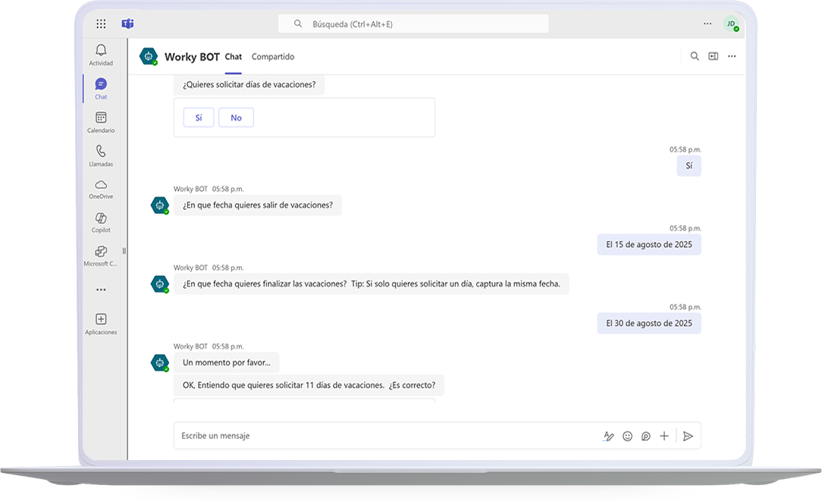
Task: Click the Escribe un mensaje input field
Action: point(379,436)
